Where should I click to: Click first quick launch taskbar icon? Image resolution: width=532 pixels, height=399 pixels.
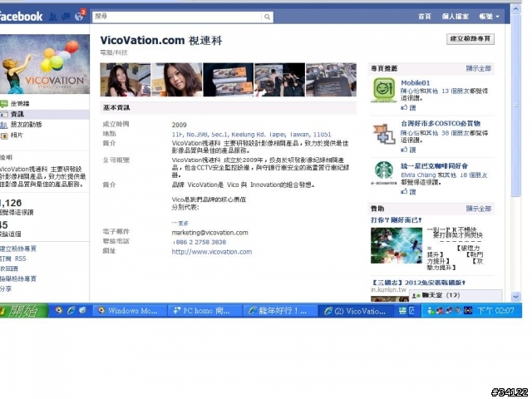(59, 310)
